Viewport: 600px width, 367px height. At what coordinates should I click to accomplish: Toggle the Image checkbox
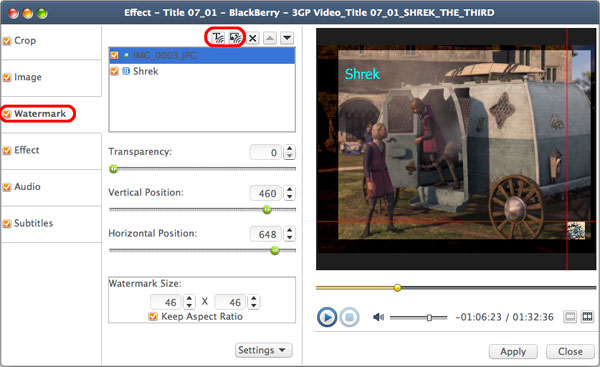coord(7,77)
